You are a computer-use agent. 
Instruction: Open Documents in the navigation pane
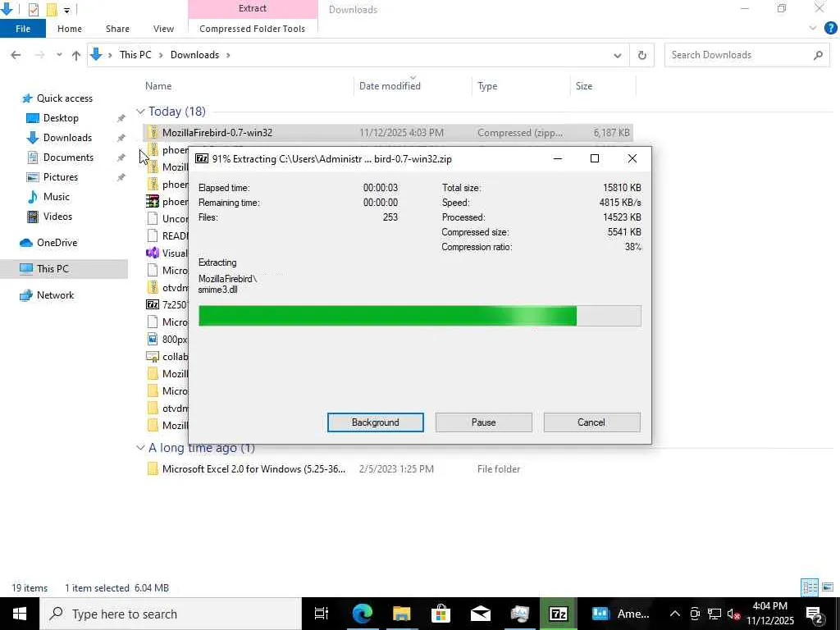point(68,157)
